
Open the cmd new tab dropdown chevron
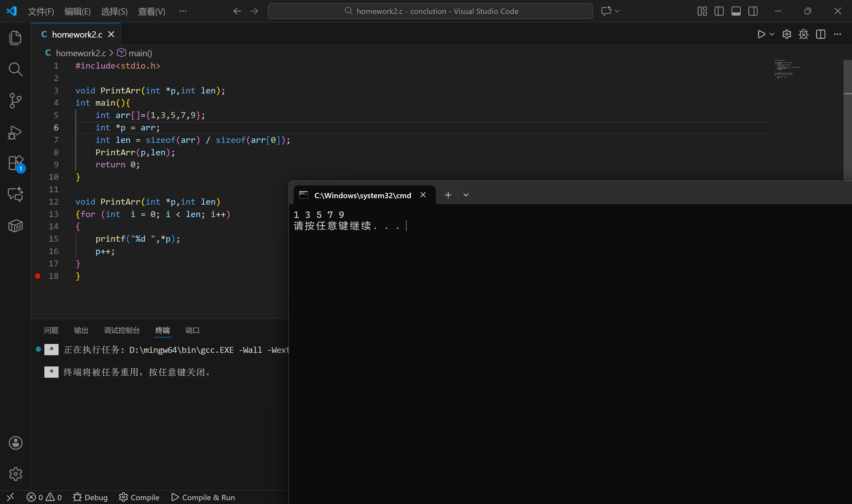[x=466, y=195]
